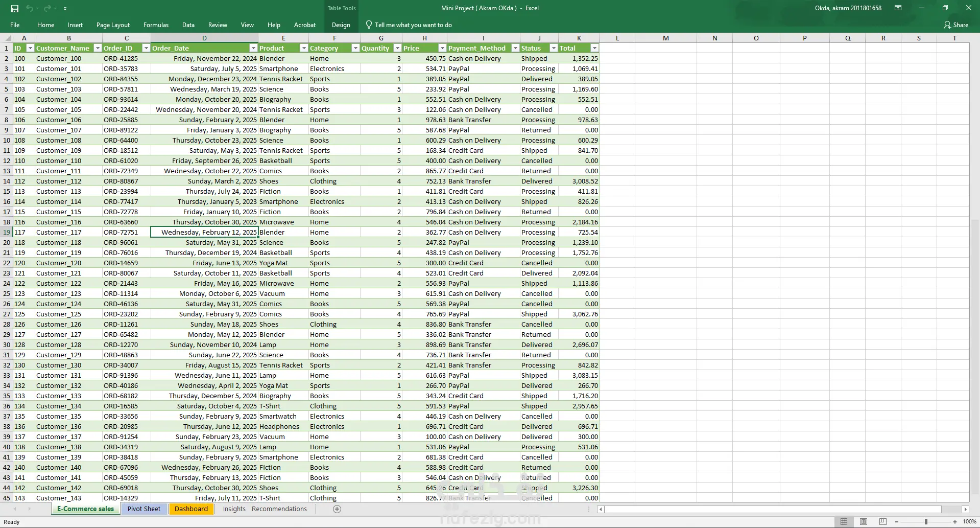The width and height of the screenshot is (980, 528).
Task: Switch to Page Break Preview icon
Action: point(883,521)
